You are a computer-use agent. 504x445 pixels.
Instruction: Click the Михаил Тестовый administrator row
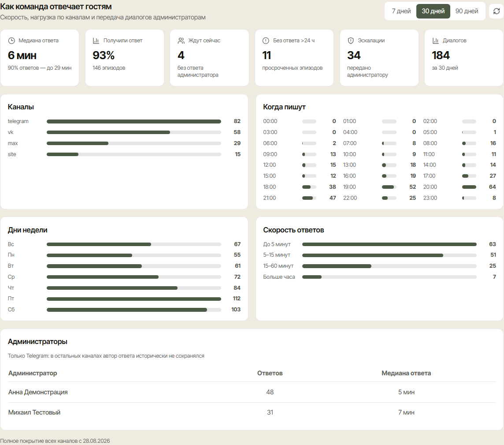(252, 412)
